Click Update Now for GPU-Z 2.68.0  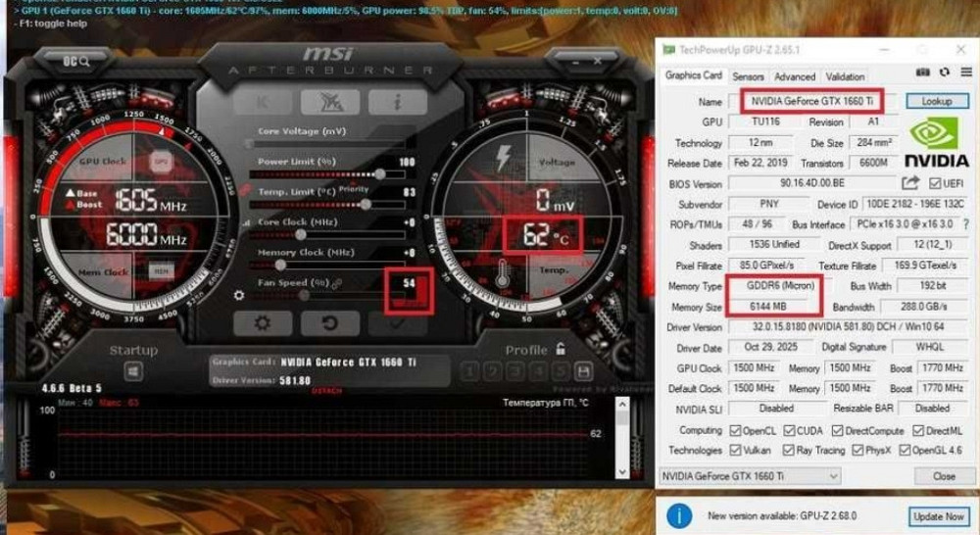[938, 516]
